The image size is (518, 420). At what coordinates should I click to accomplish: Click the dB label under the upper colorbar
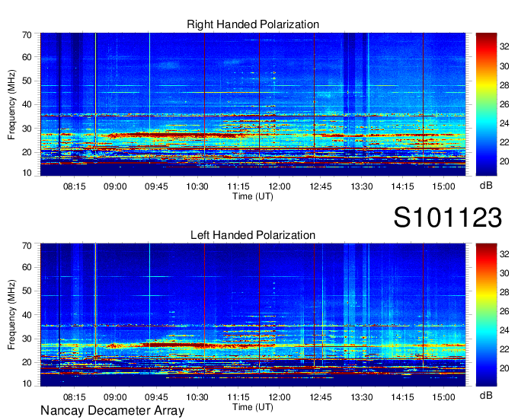click(x=486, y=186)
